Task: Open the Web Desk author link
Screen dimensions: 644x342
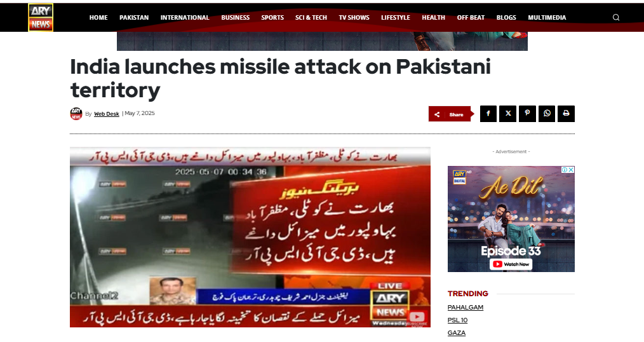Action: tap(106, 114)
